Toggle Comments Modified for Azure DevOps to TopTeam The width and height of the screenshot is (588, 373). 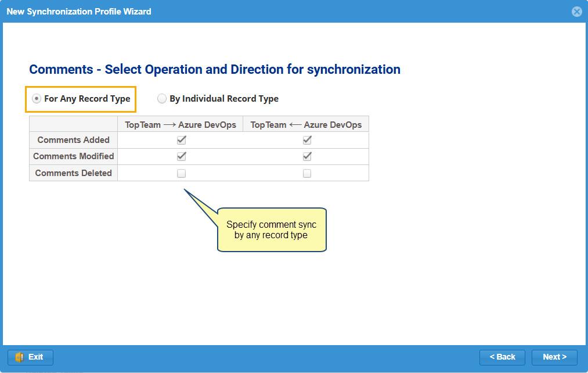point(307,156)
